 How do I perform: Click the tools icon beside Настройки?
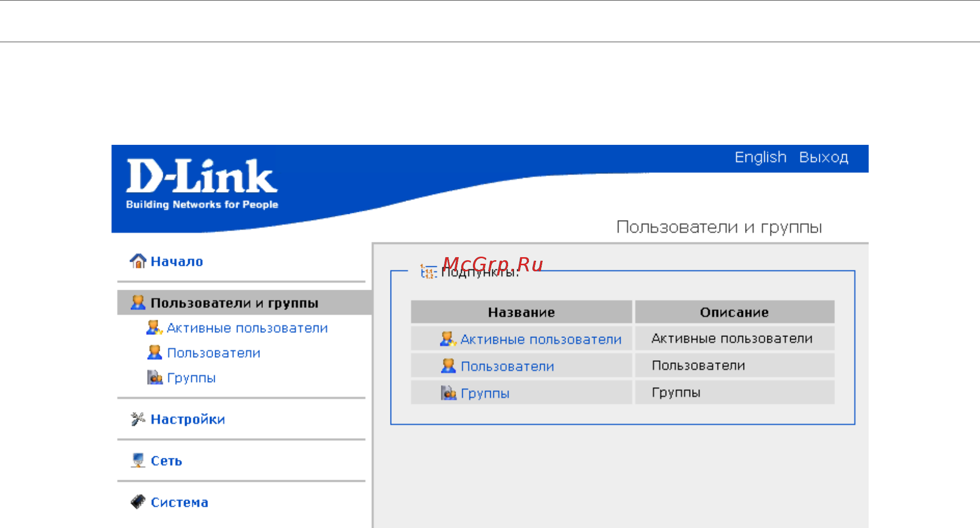pyautogui.click(x=138, y=419)
